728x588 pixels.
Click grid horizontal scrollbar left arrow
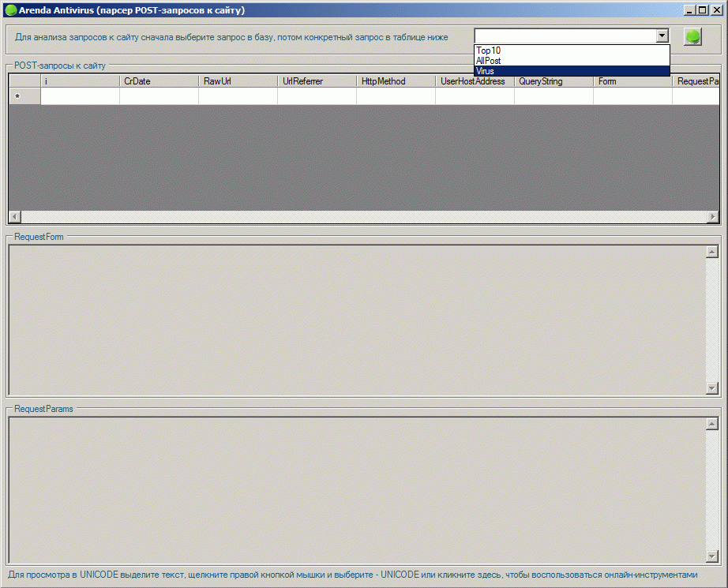click(15, 217)
